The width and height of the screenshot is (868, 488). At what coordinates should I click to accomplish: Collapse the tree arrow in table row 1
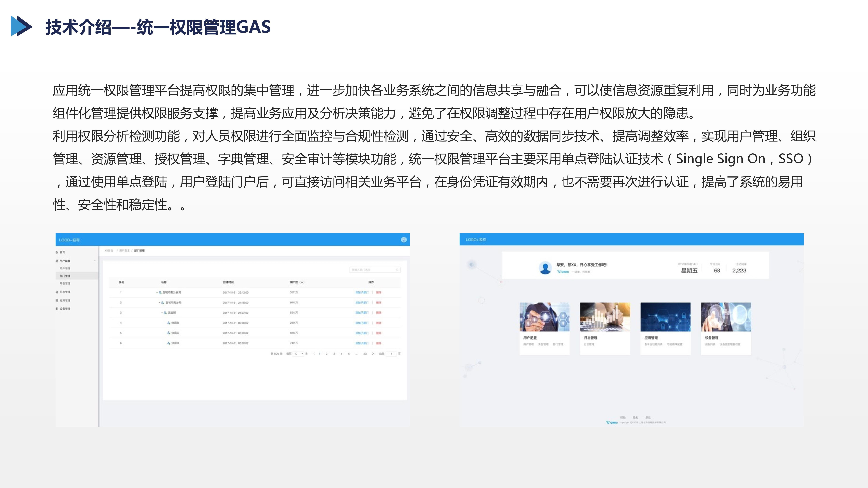[x=157, y=293]
